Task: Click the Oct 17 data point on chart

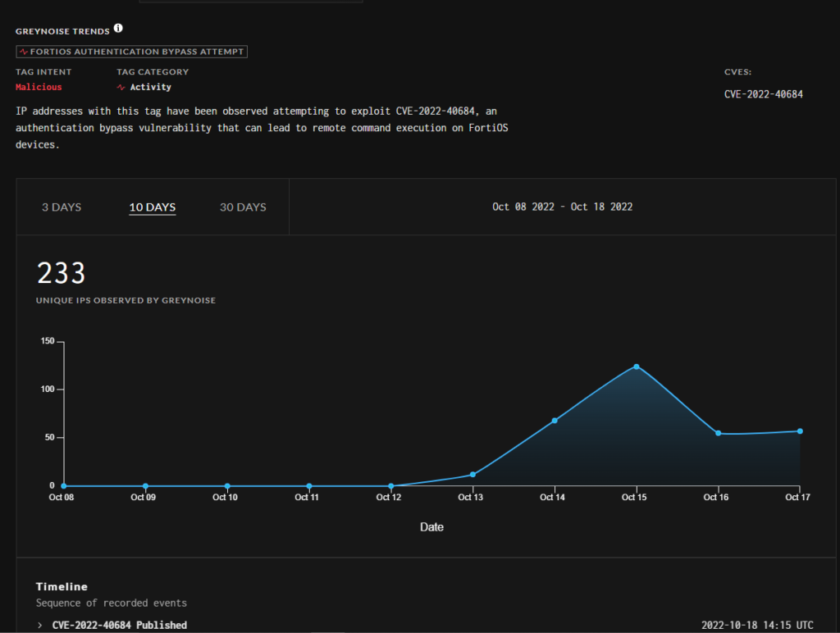Action: 800,431
